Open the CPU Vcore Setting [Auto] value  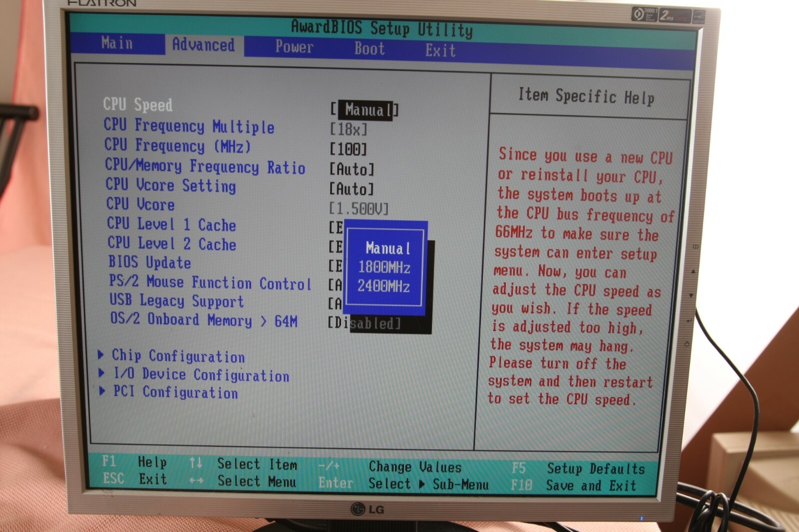tap(352, 189)
